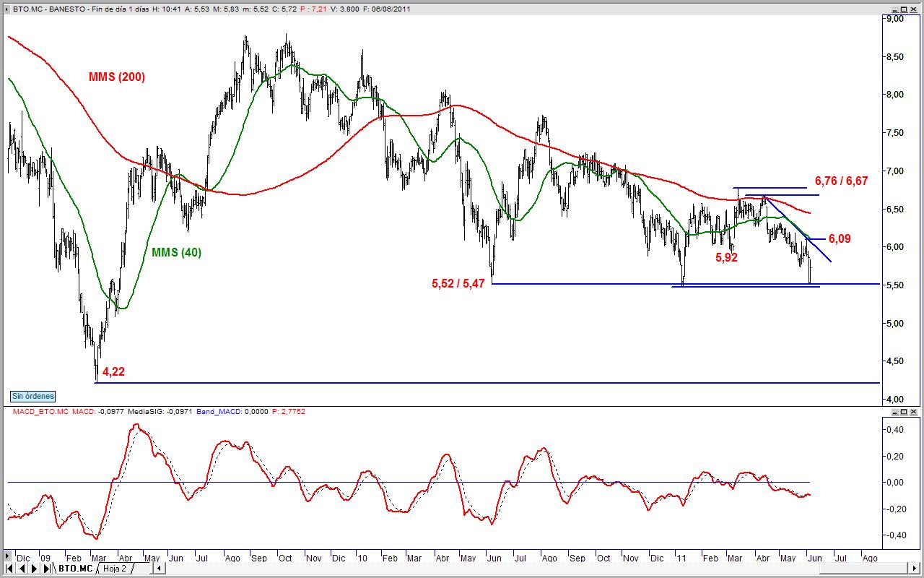
Task: Switch to the Hoja 2 sheet tab
Action: click(114, 569)
